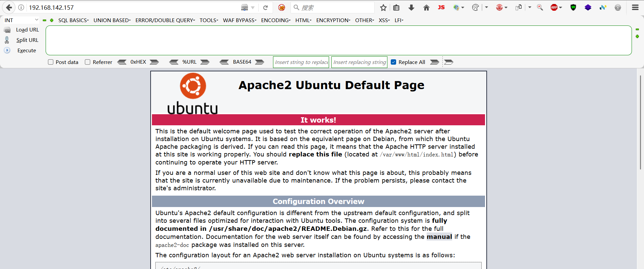644x269 pixels.
Task: Run replace arrow after Replace All
Action: (435, 62)
